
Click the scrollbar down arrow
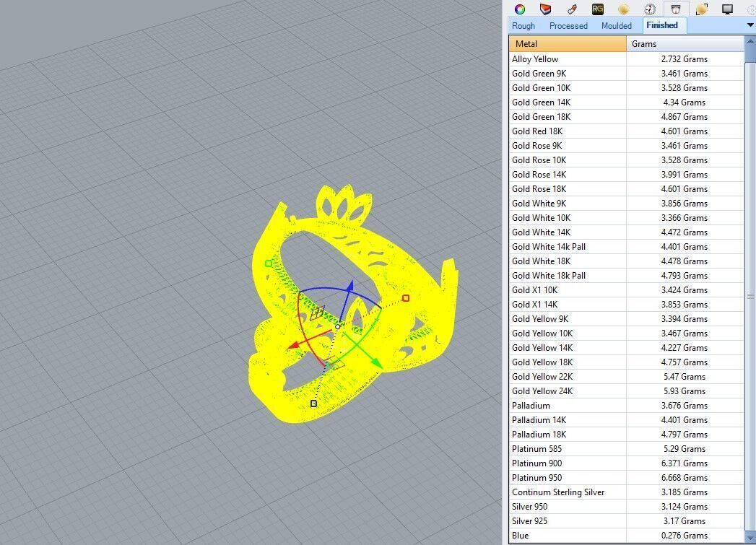tap(750, 537)
